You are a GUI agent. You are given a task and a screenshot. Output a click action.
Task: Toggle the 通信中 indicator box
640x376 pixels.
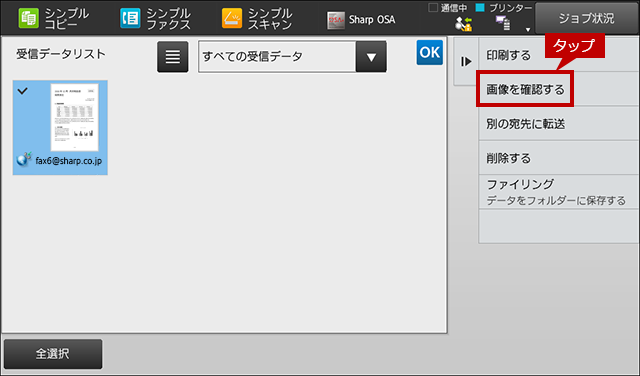(433, 7)
